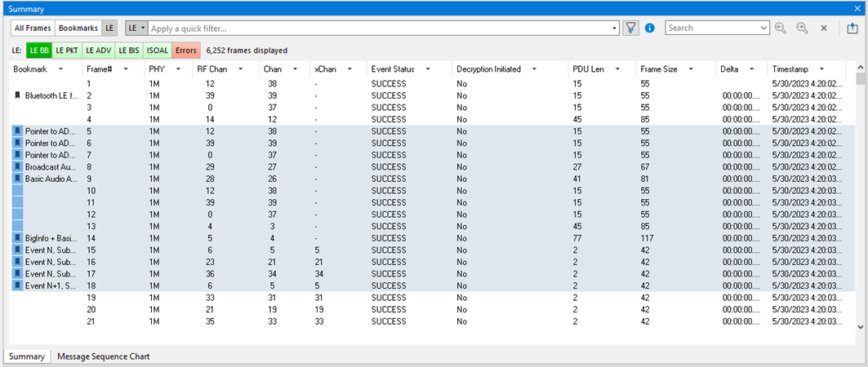Select the 'Bluetooth LE f...' bookmark row
The height and width of the screenshot is (367, 868).
point(432,95)
